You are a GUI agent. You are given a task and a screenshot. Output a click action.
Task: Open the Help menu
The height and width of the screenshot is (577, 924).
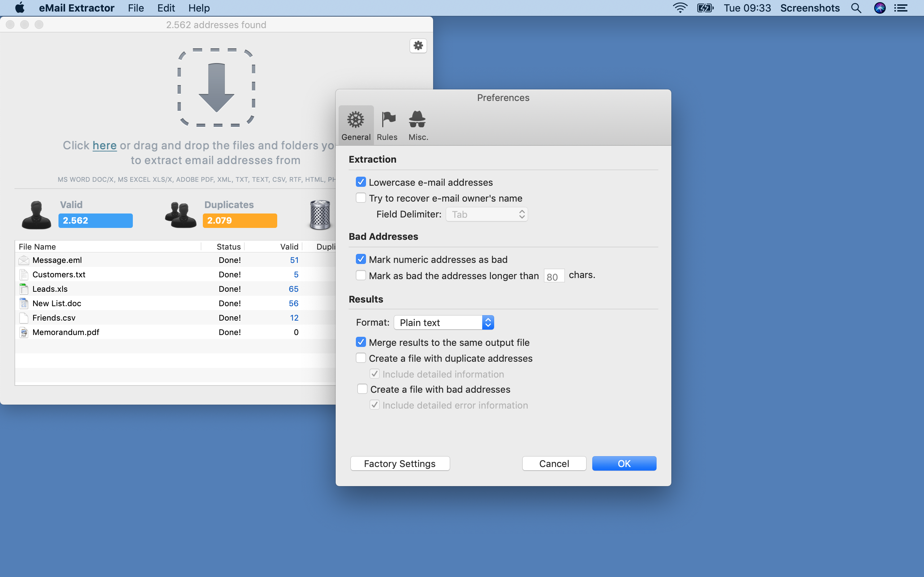coord(199,8)
